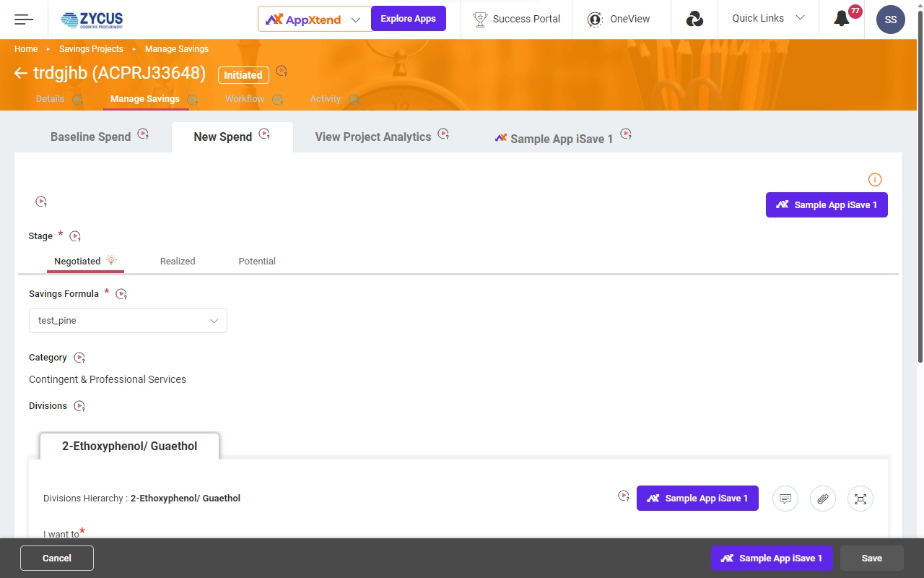Viewport: 924px width, 578px height.
Task: Click the paperclip attachment icon
Action: pyautogui.click(x=823, y=499)
